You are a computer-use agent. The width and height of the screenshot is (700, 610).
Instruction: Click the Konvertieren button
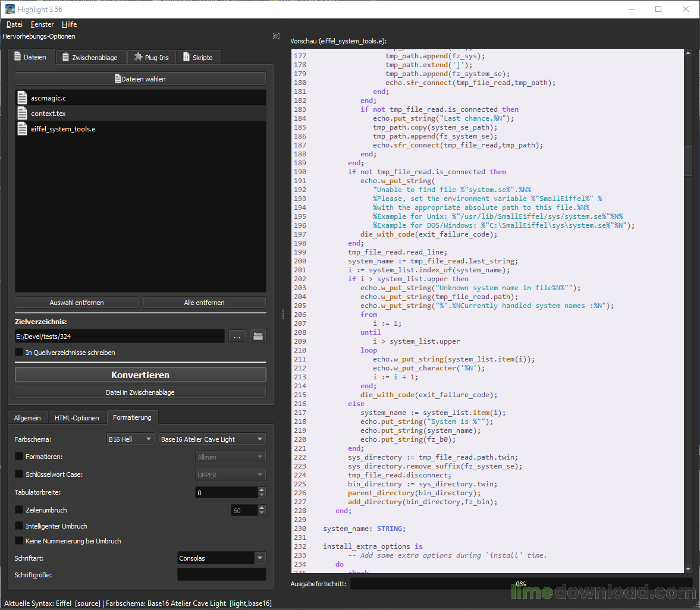140,375
